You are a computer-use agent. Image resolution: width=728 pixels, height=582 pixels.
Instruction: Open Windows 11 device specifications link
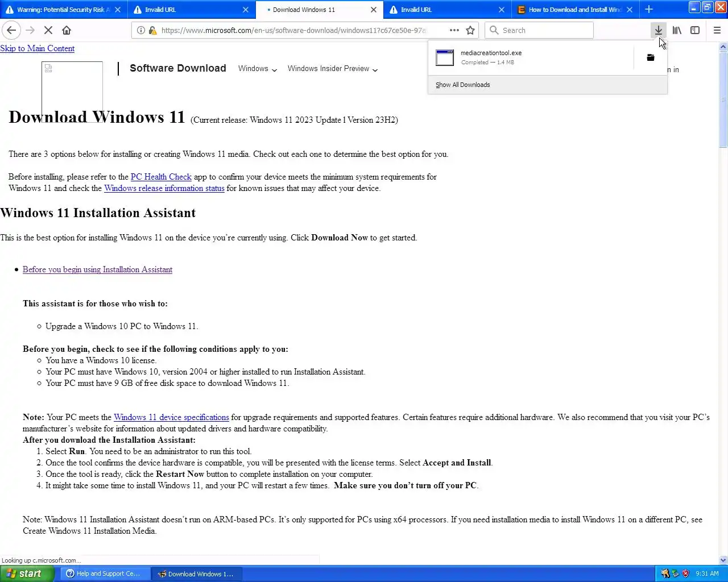171,417
